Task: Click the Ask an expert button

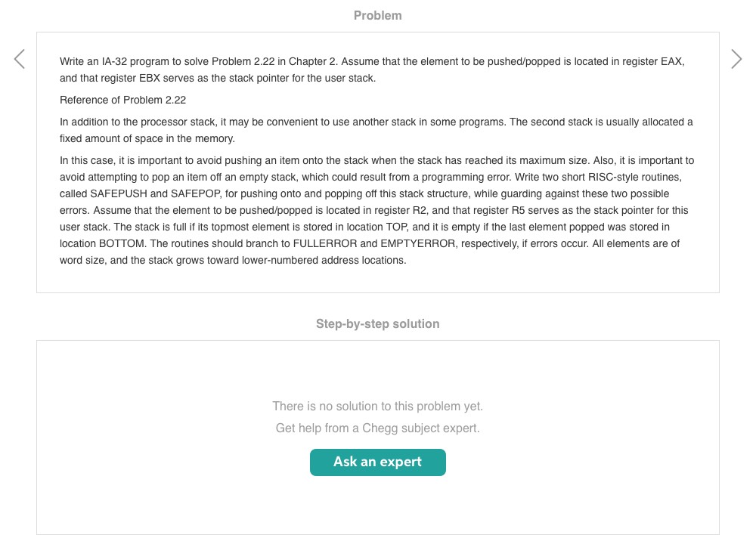Action: [378, 462]
